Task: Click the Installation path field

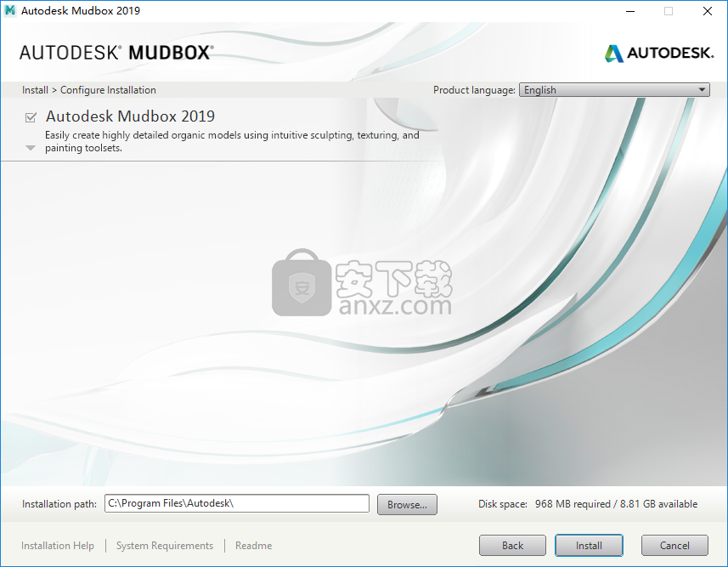Action: (237, 503)
